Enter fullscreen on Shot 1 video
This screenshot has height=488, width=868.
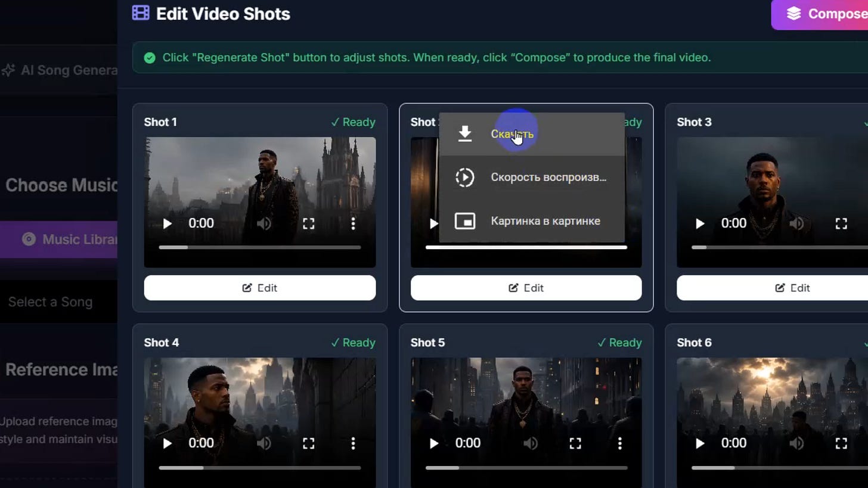[x=308, y=223]
